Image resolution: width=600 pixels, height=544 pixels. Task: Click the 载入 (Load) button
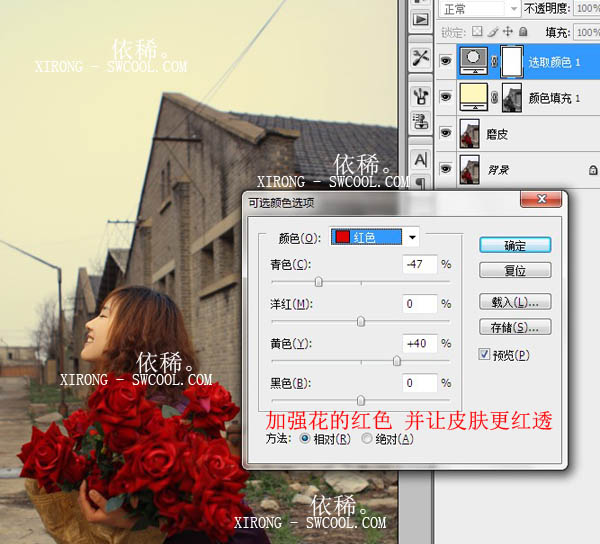coord(515,301)
